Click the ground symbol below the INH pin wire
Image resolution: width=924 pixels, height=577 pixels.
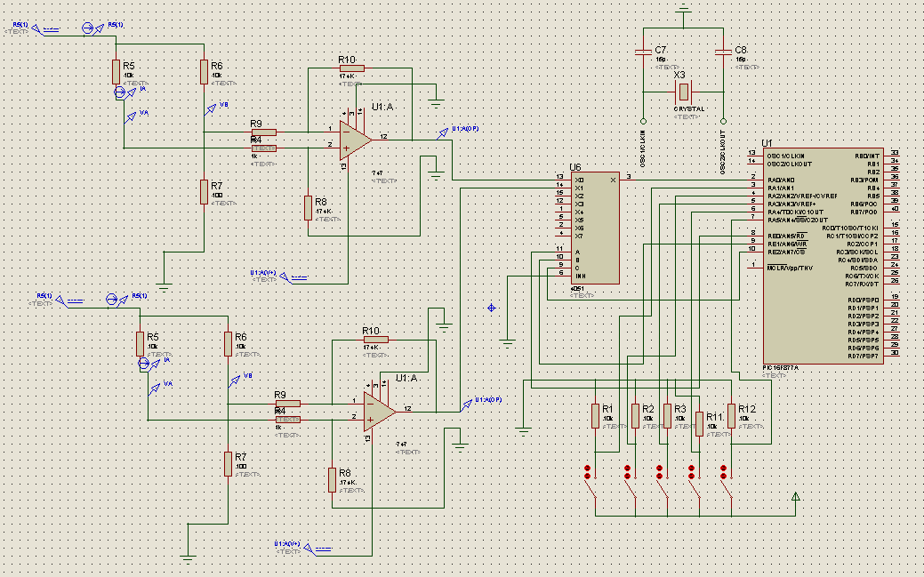507,342
